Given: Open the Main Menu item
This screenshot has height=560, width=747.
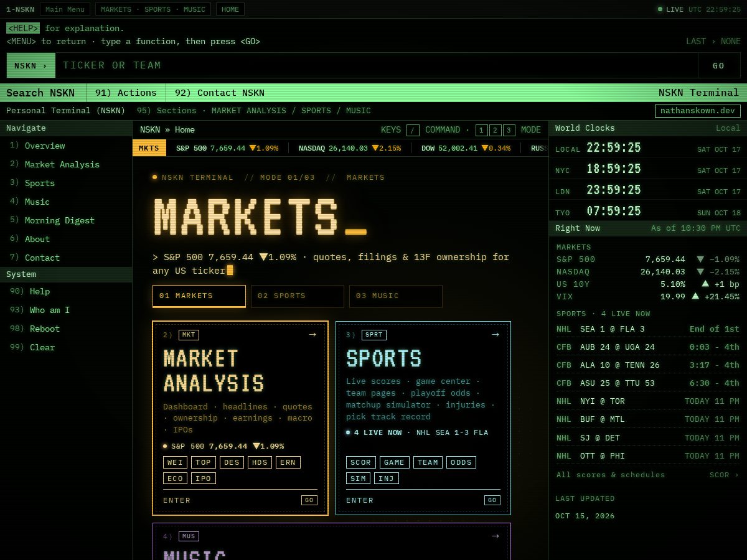Looking at the screenshot, I should coord(65,9).
